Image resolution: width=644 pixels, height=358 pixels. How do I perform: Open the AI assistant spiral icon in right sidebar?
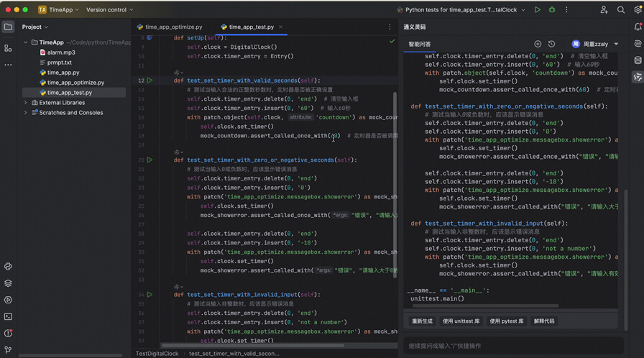tap(638, 44)
